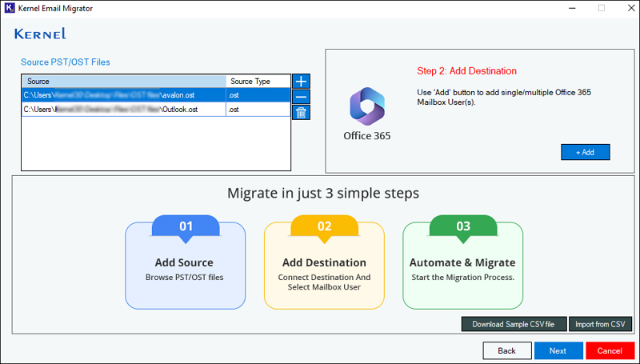This screenshot has width=640, height=364.
Task: Click the 03 Automate & Migrate step card
Action: point(463,262)
